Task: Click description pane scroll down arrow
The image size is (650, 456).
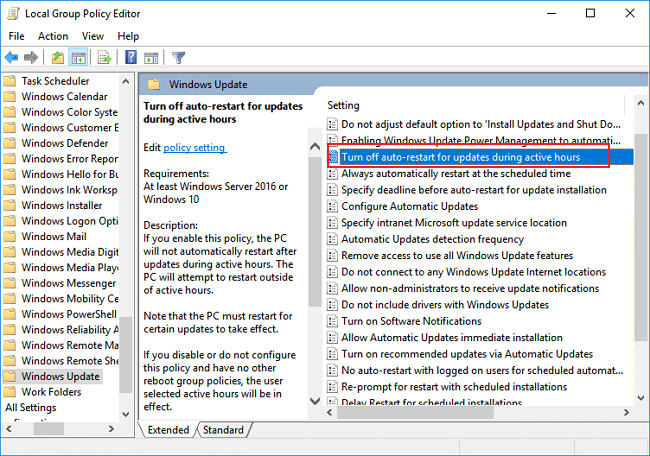Action: point(315,400)
